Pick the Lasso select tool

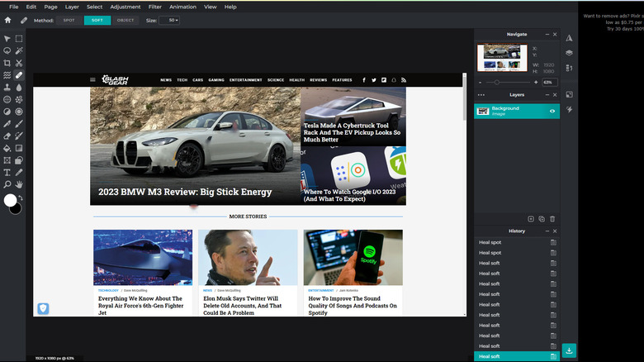point(7,50)
